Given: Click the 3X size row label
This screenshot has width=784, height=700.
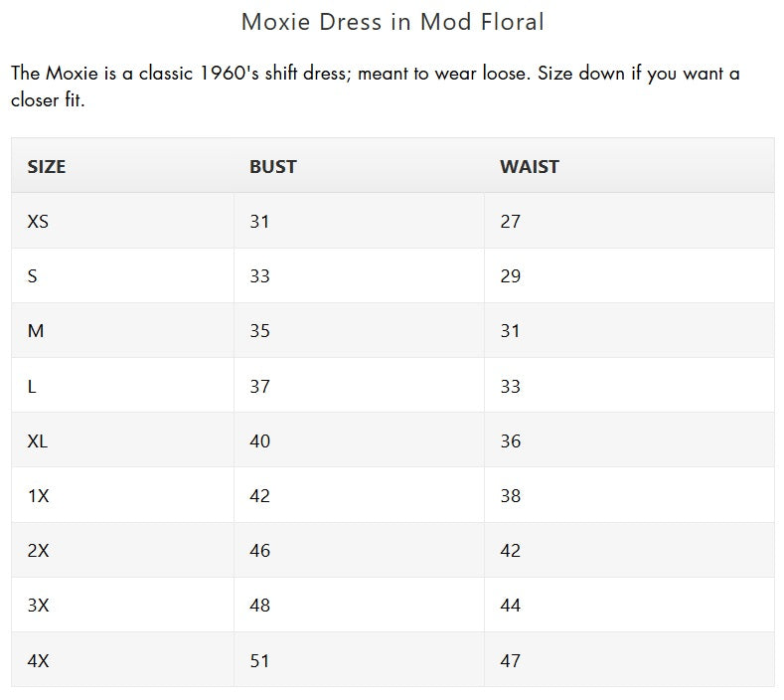Looking at the screenshot, I should click(39, 605).
